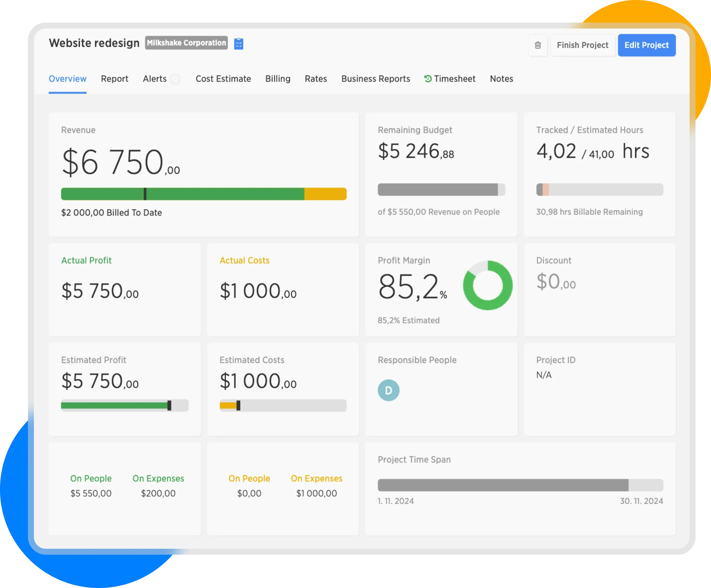The image size is (711, 588).
Task: Click the Remaining Budget amount
Action: point(416,151)
